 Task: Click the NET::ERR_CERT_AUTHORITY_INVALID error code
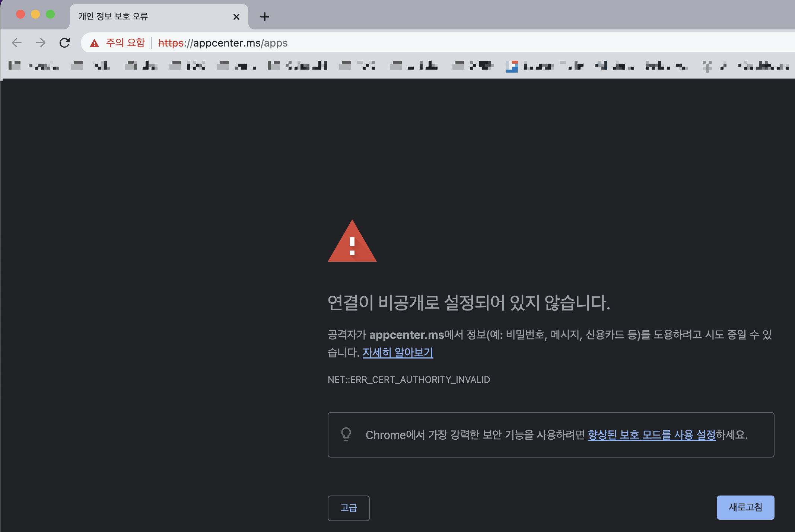coord(408,379)
